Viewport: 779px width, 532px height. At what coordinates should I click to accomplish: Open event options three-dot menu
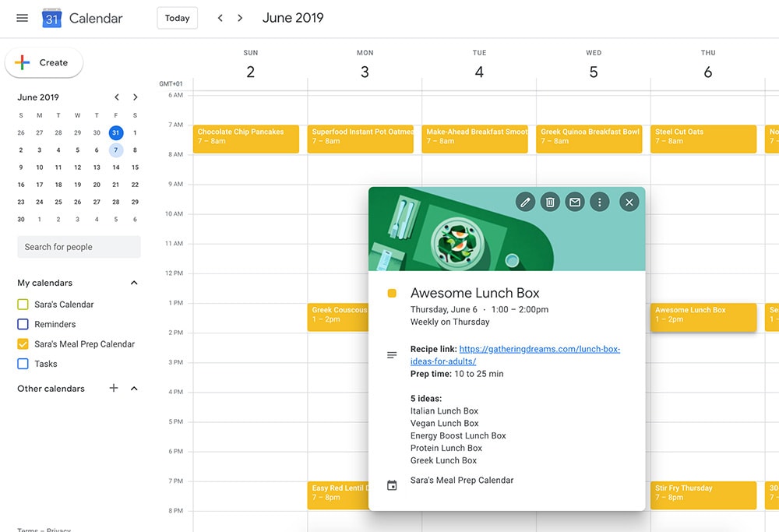point(599,203)
